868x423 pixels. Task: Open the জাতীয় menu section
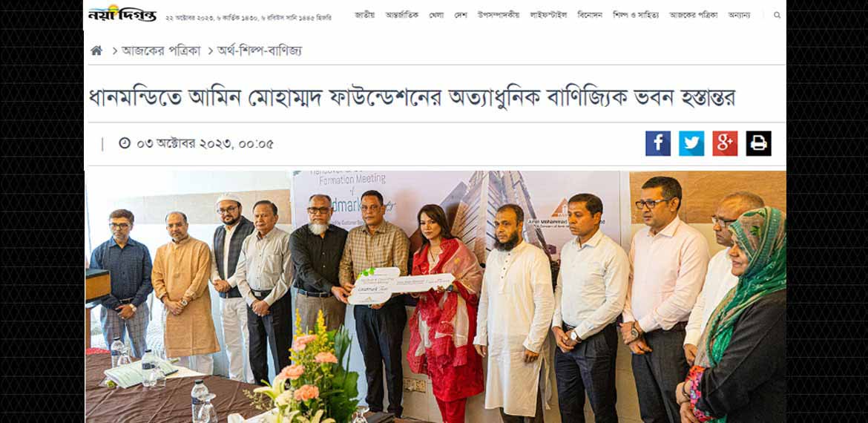coord(365,15)
